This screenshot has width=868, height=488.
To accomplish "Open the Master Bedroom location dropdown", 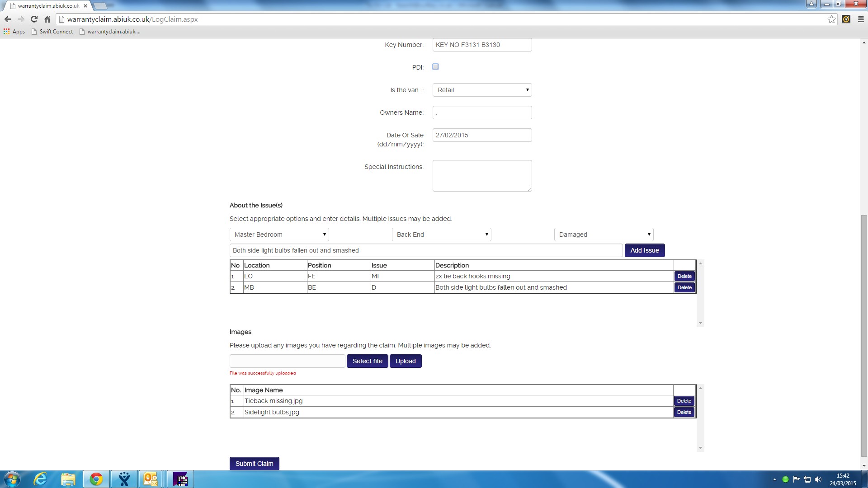I will (x=279, y=235).
